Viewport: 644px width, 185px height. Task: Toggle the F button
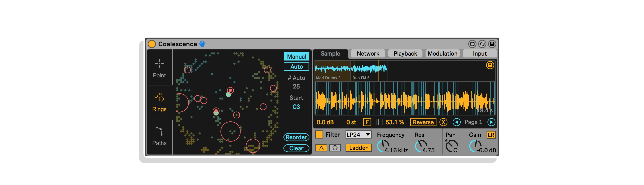[x=367, y=122]
